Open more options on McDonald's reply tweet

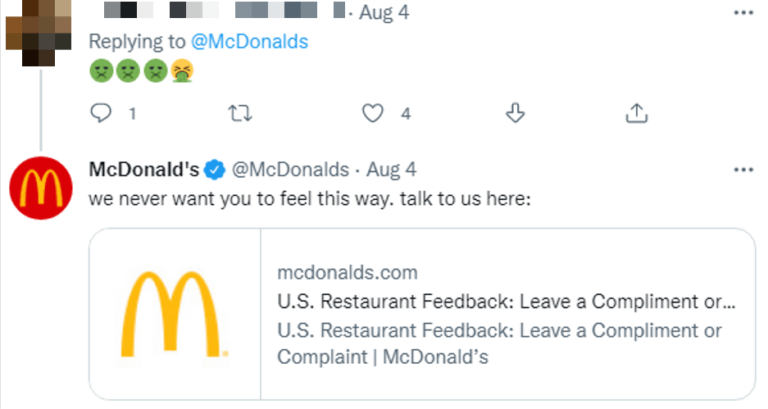click(741, 168)
